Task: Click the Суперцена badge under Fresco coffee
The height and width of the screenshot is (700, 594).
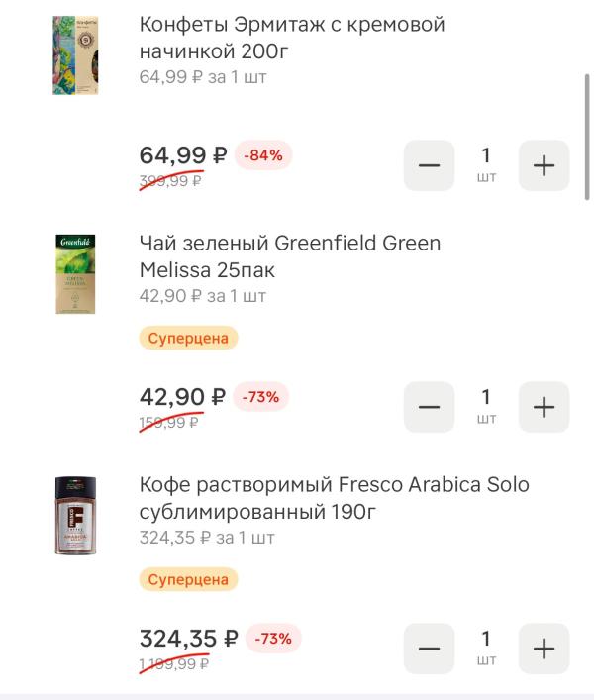Action: [x=188, y=579]
